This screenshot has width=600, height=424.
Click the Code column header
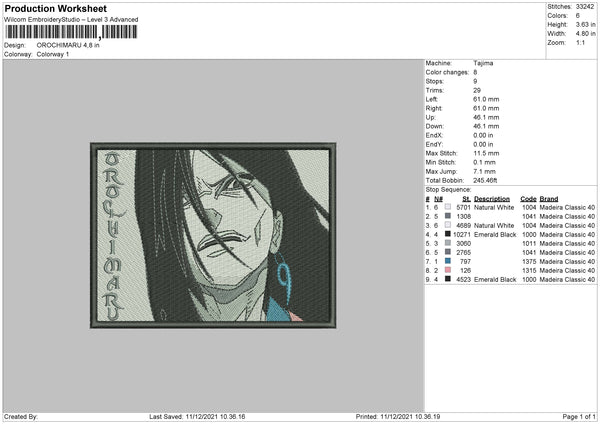(x=528, y=199)
